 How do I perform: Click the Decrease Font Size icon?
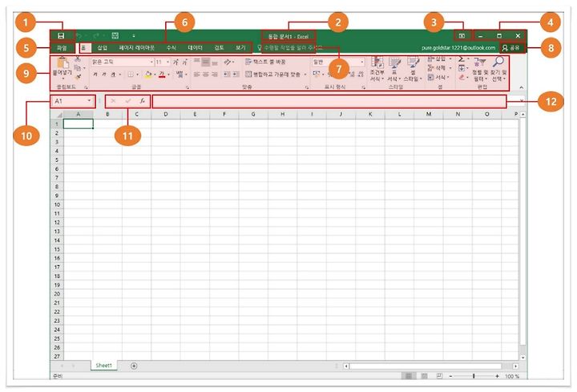point(184,62)
